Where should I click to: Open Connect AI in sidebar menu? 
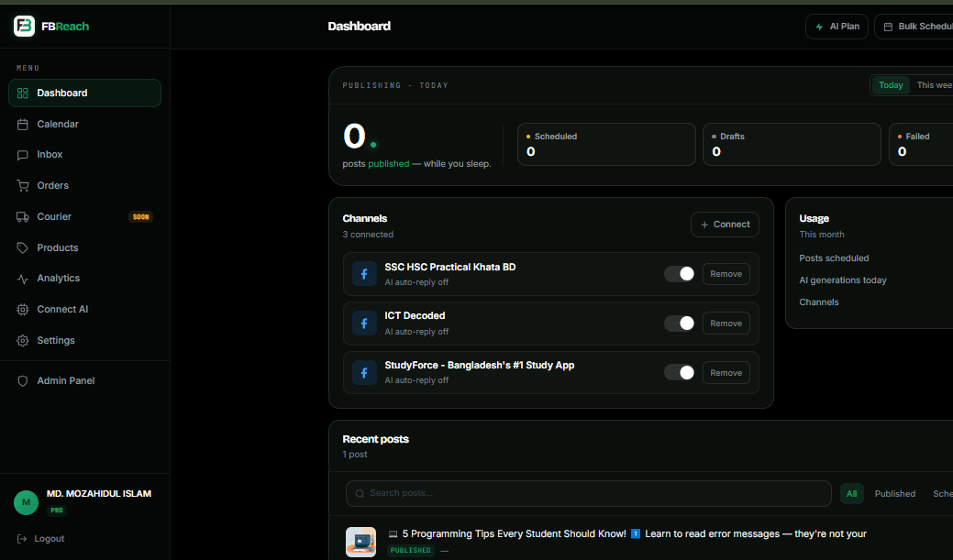pyautogui.click(x=85, y=309)
